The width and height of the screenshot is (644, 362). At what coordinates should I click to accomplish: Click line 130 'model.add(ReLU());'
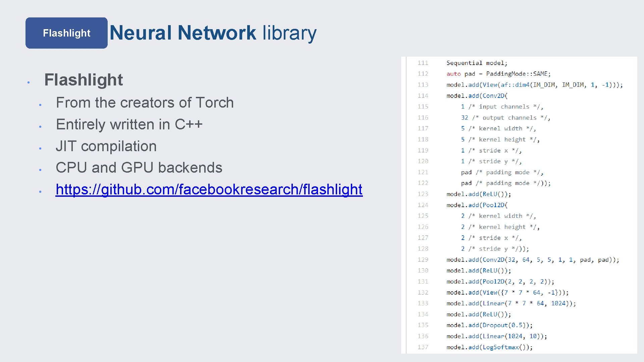pyautogui.click(x=479, y=270)
